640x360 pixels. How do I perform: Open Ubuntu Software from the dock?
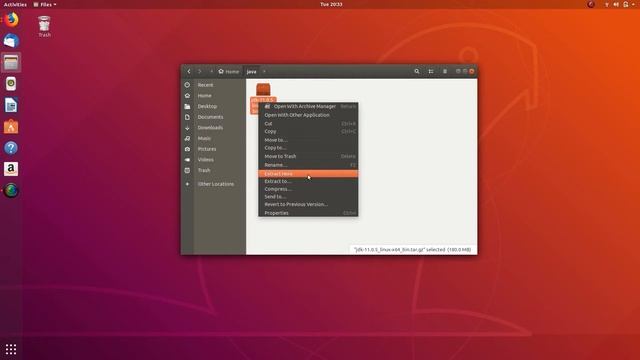click(x=11, y=127)
